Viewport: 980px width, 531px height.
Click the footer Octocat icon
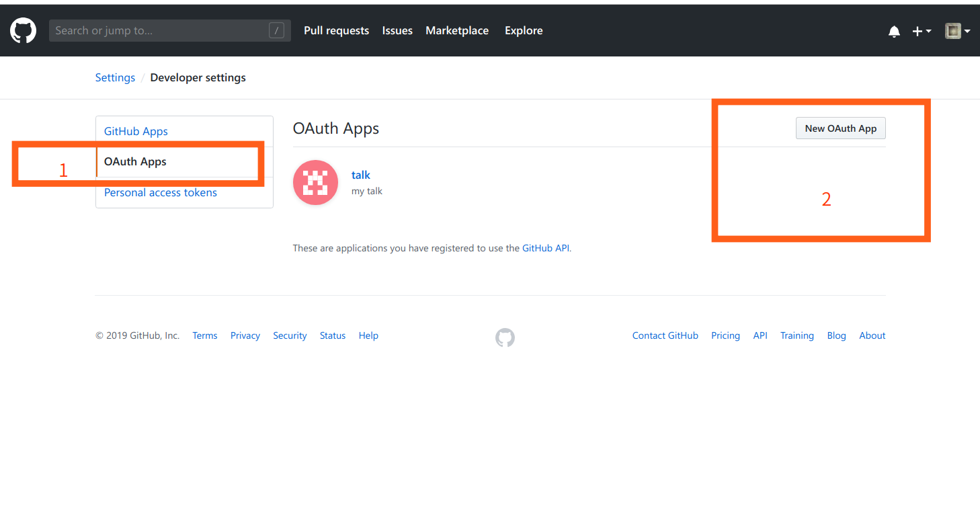[x=505, y=337]
